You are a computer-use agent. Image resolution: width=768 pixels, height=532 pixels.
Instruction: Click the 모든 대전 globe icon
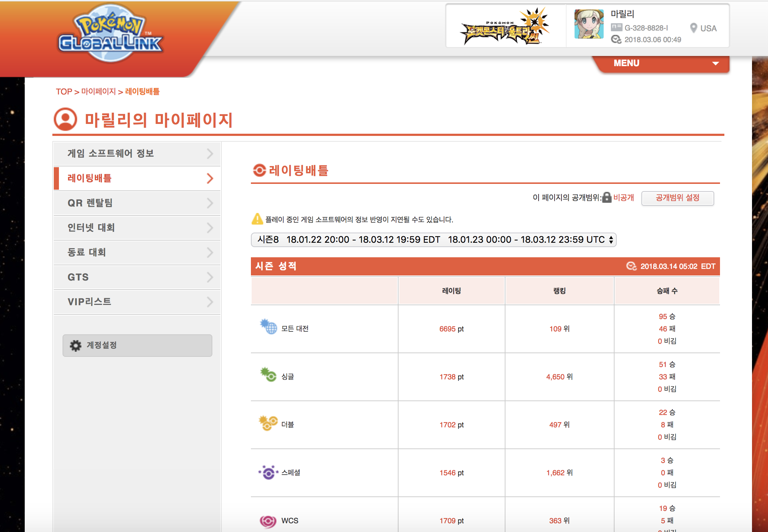point(268,326)
